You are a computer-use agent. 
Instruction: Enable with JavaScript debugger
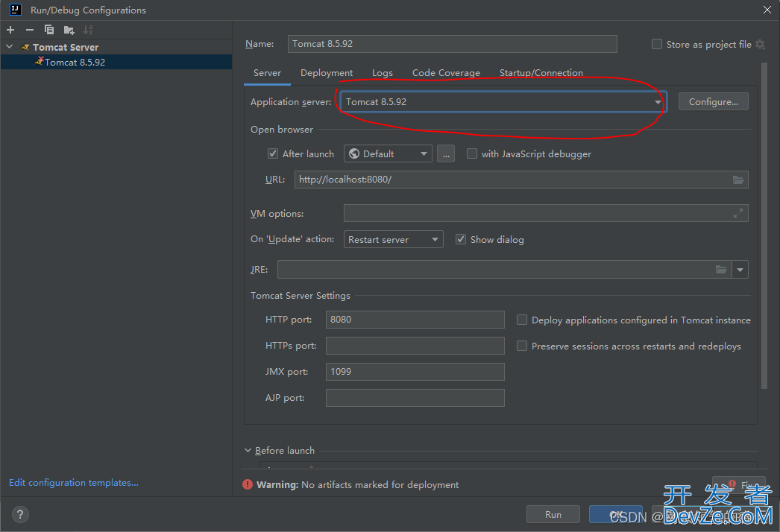click(471, 153)
